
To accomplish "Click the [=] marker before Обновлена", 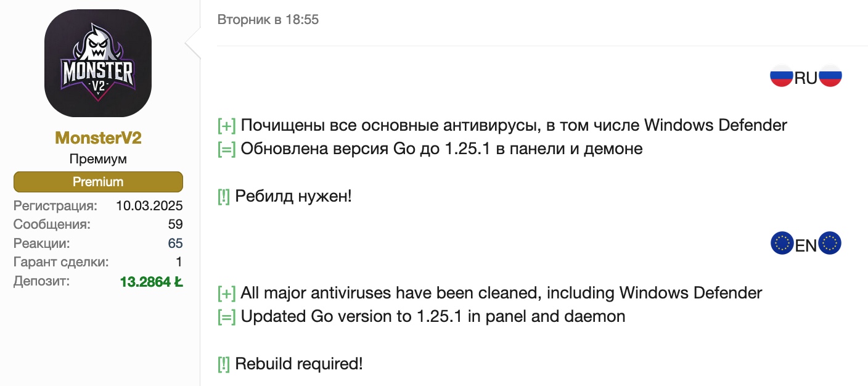I will click(226, 149).
